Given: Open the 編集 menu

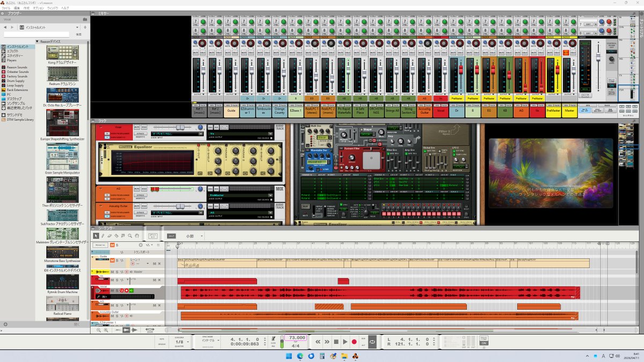Looking at the screenshot, I should coord(17,9).
